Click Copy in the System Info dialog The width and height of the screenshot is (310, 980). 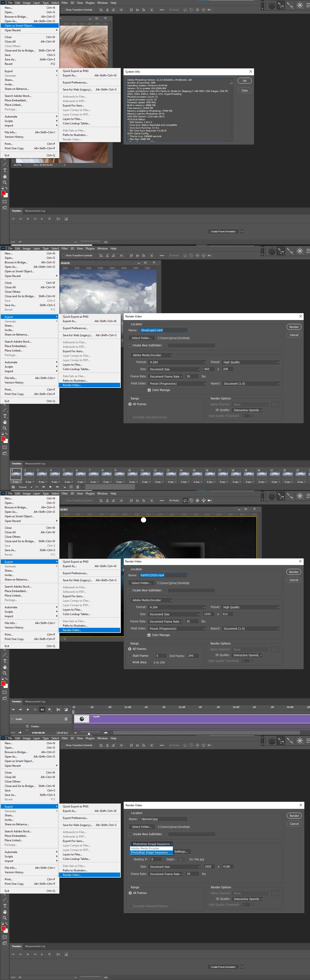click(x=245, y=91)
